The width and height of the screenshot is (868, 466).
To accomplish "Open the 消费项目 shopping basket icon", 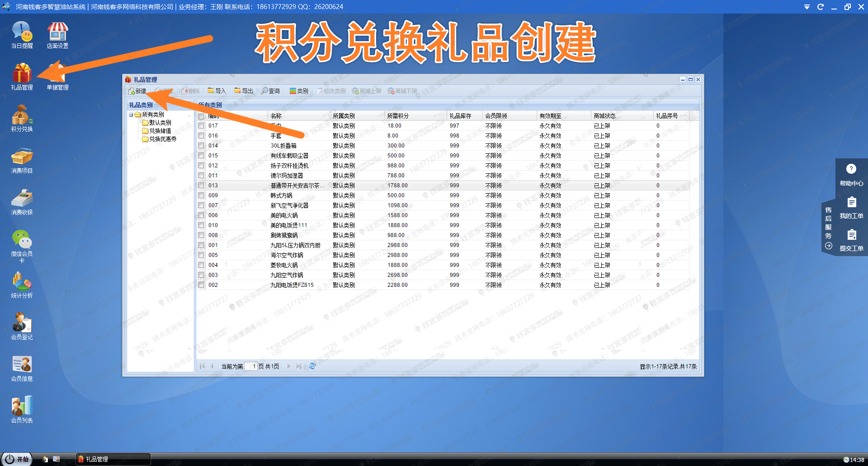I will click(x=22, y=160).
